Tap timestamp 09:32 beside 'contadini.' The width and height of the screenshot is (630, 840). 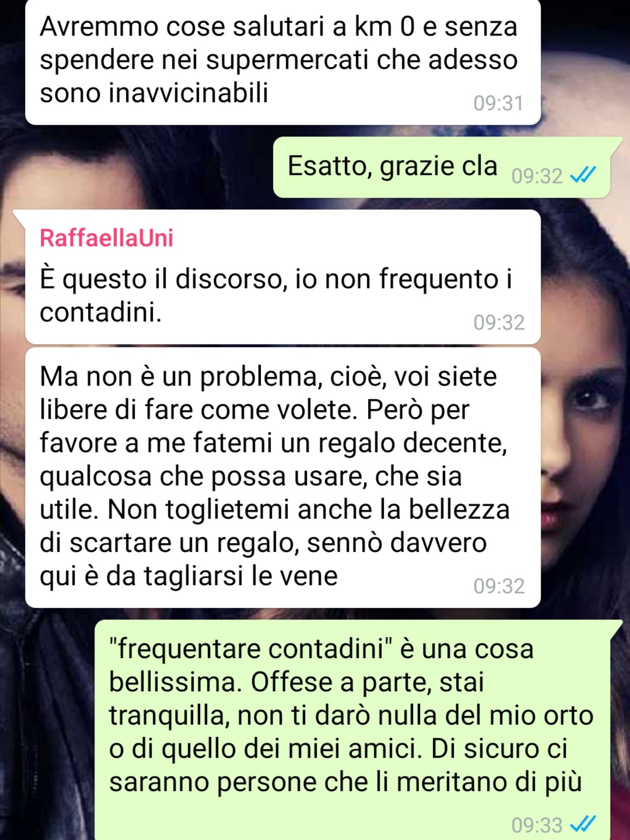click(499, 322)
